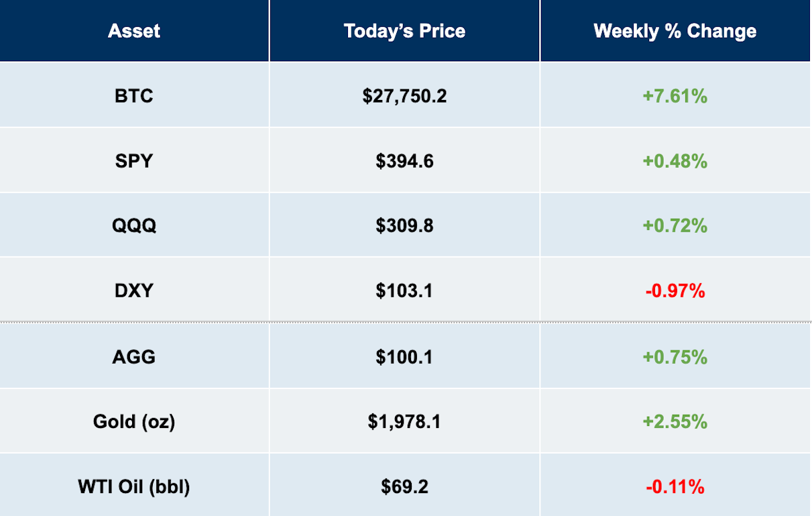Viewport: 812px width, 516px height.
Task: Click the $309.8 QQQ price
Action: [404, 225]
